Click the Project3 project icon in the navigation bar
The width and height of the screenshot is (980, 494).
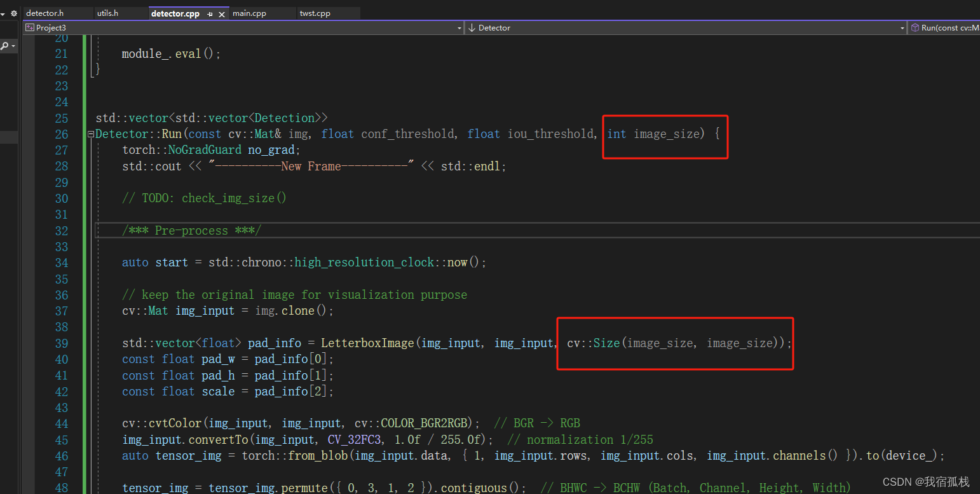coord(29,28)
